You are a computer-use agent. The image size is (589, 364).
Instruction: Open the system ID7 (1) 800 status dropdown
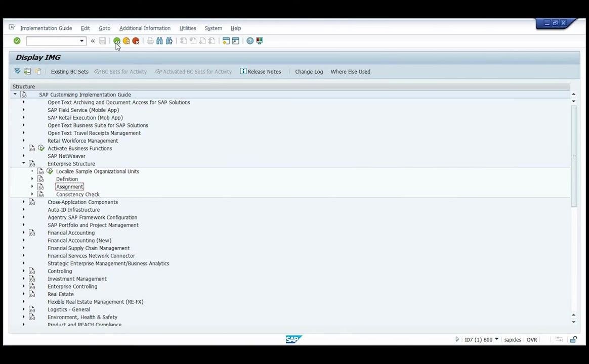point(496,339)
